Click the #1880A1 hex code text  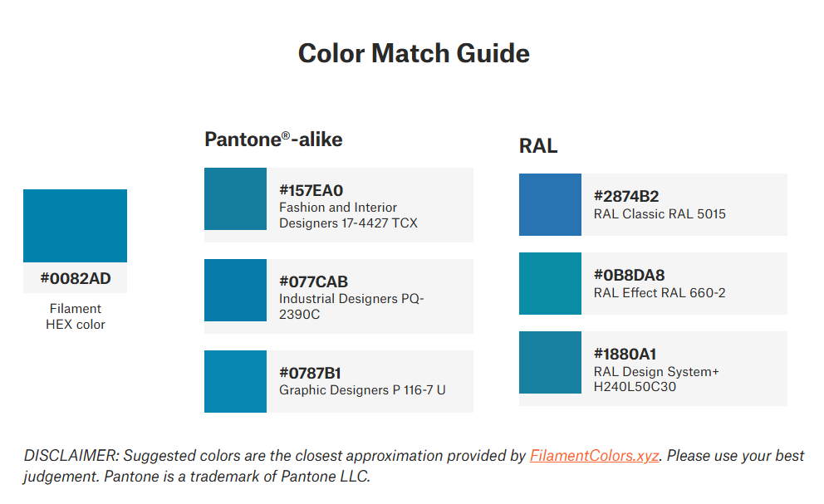(x=625, y=355)
